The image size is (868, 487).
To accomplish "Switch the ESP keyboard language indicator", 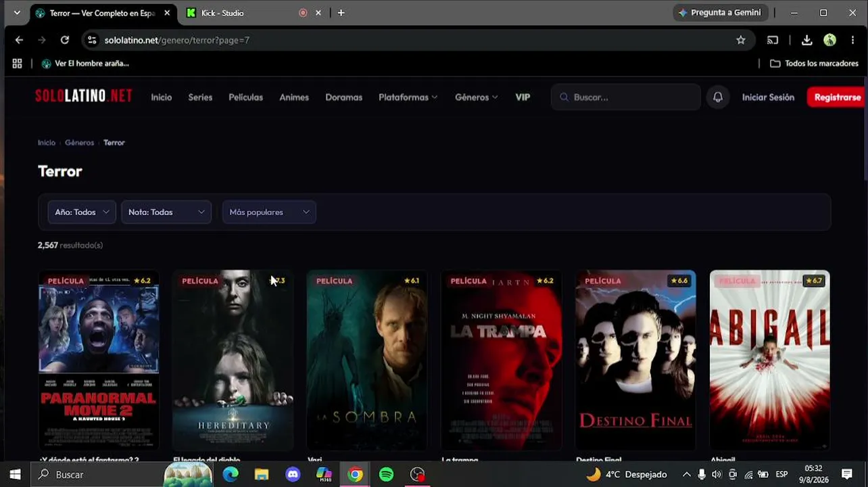I will [x=781, y=474].
